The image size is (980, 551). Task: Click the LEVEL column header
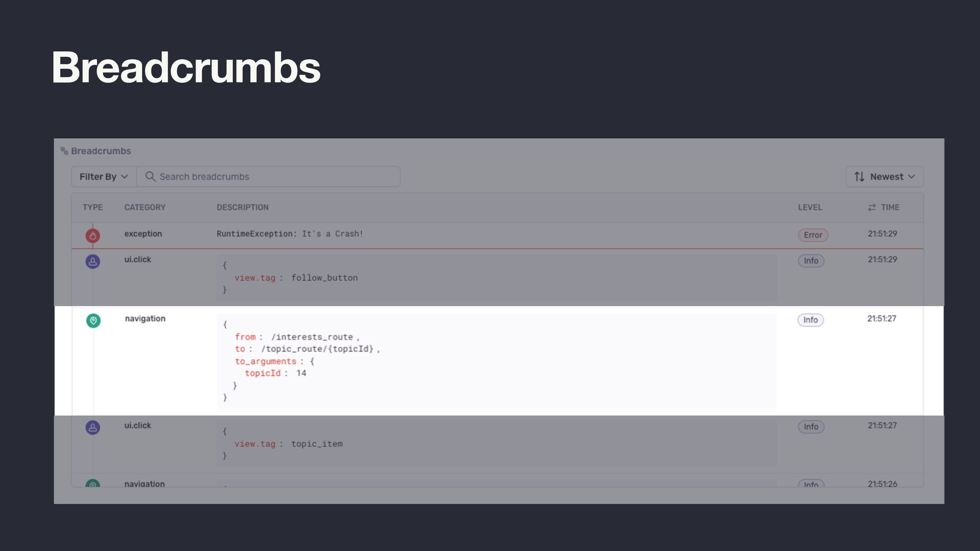[810, 208]
